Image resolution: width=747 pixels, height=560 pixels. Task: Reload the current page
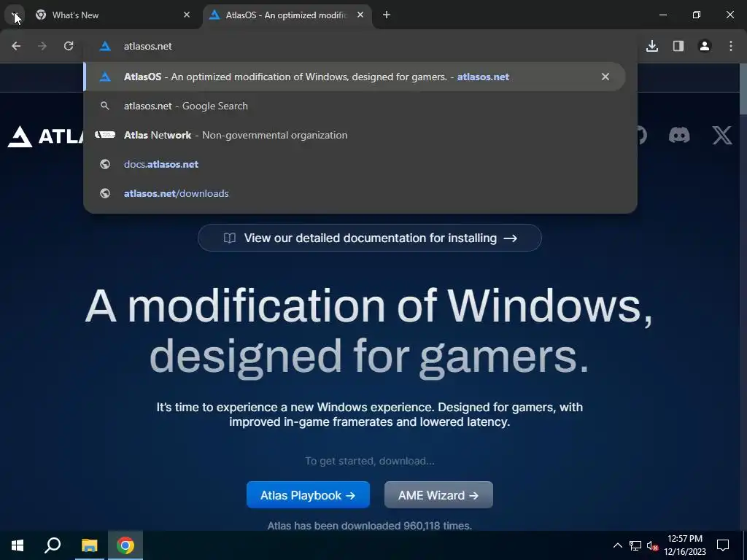[69, 46]
